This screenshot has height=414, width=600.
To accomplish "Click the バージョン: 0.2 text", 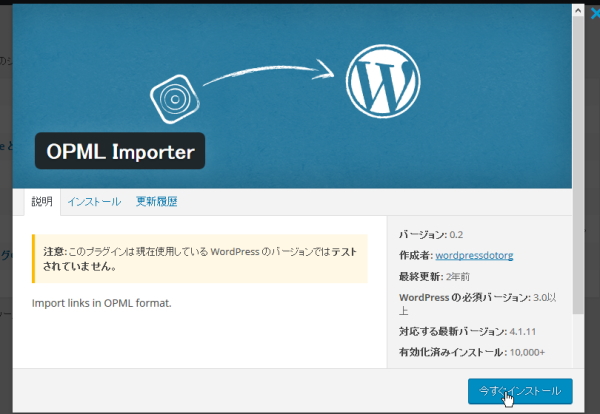I will 431,235.
